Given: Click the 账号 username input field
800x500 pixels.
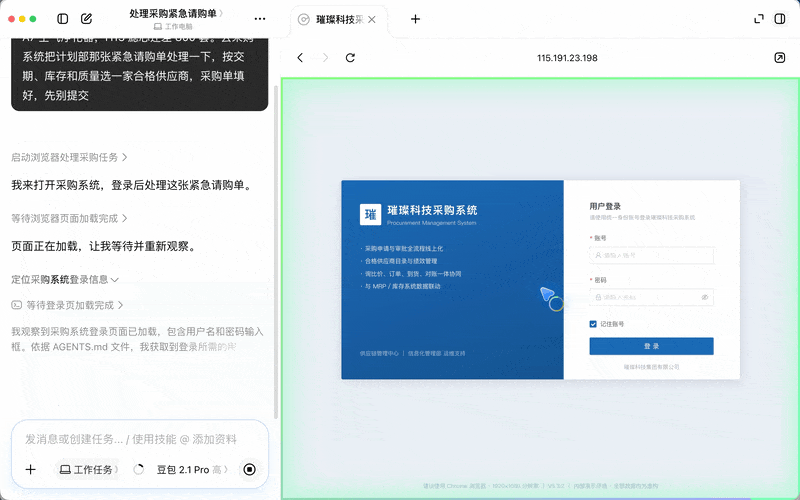Looking at the screenshot, I should coord(652,255).
